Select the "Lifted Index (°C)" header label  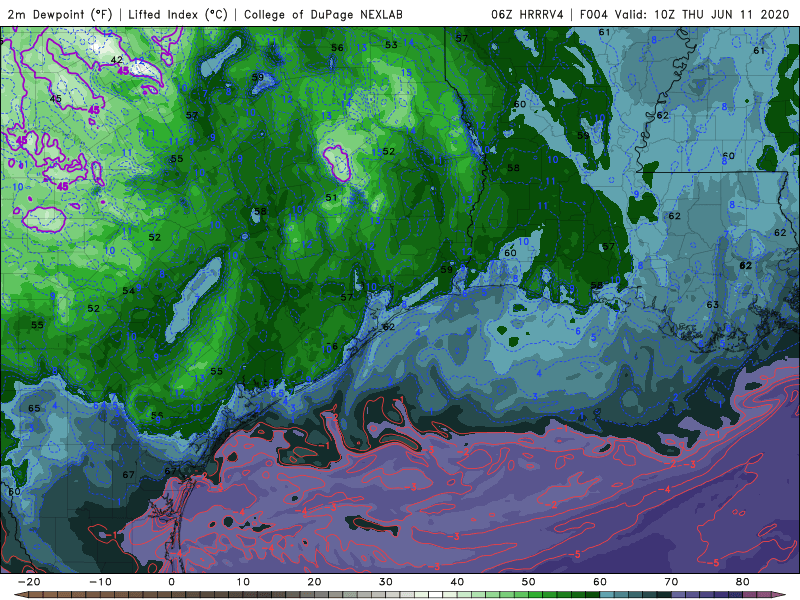(x=178, y=14)
